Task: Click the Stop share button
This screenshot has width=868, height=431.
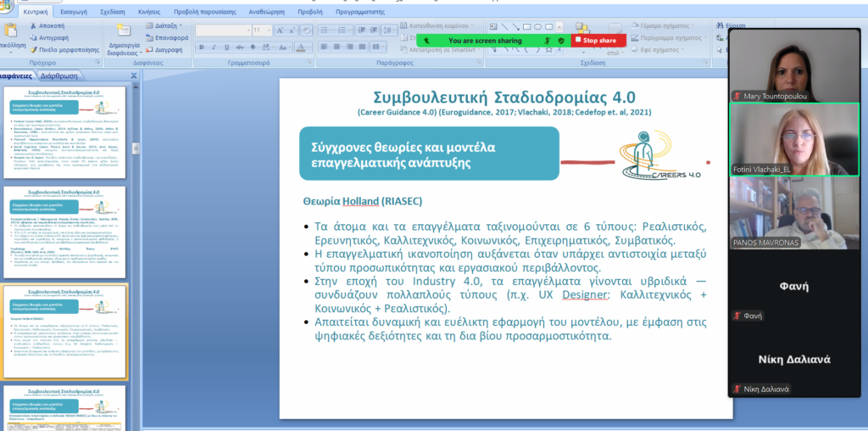Action: pos(598,41)
